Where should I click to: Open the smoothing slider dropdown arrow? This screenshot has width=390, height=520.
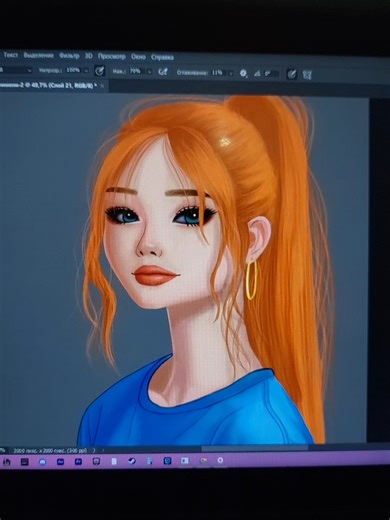(x=231, y=73)
